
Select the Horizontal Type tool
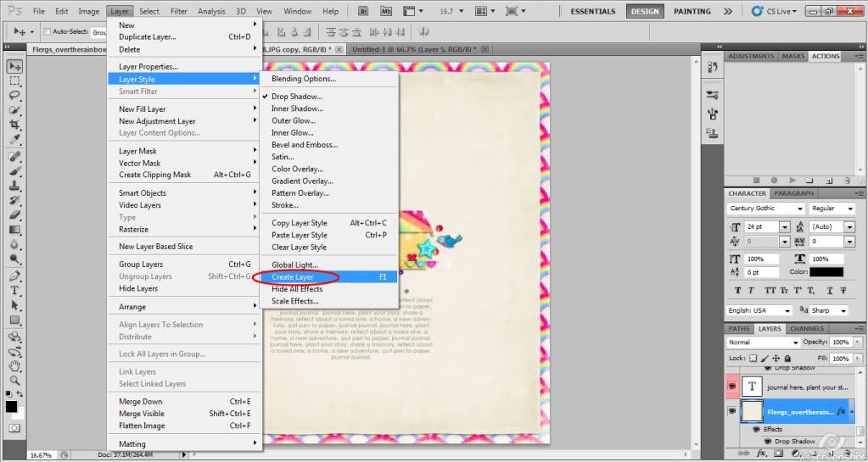[15, 290]
